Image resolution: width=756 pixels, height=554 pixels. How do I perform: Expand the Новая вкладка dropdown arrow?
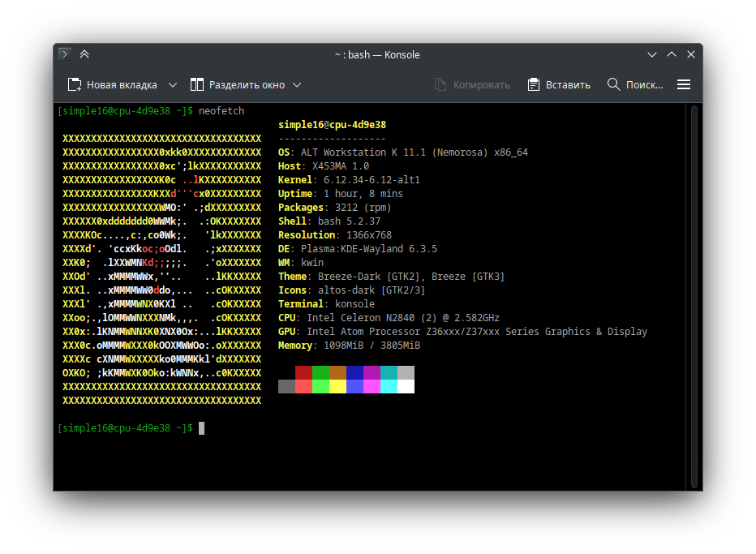pyautogui.click(x=173, y=84)
